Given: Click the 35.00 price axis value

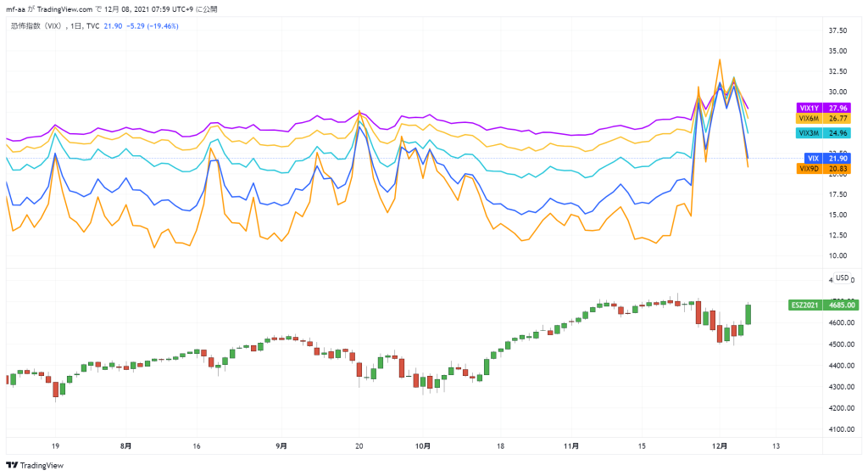Looking at the screenshot, I should [x=837, y=51].
